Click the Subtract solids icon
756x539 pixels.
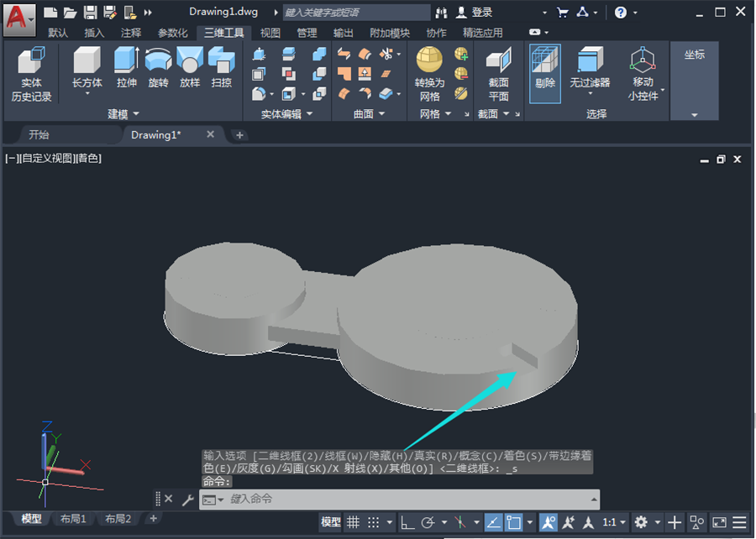(319, 74)
